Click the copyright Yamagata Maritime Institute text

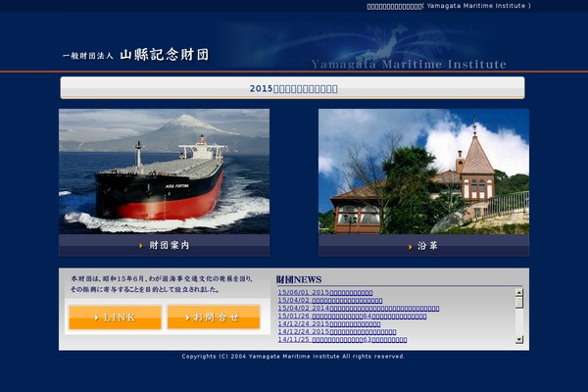point(294,357)
